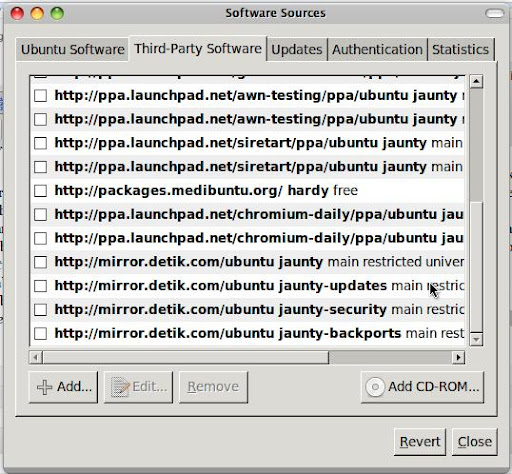Click the Add... button with plus icon
This screenshot has height=474, width=512.
[x=63, y=387]
